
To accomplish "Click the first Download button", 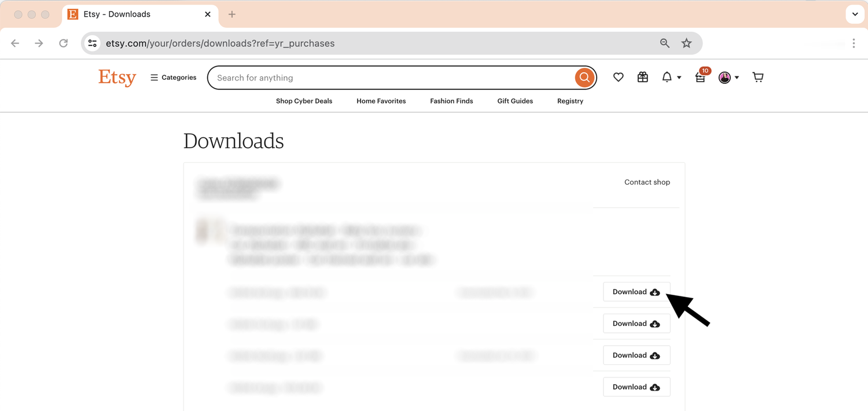I will (637, 292).
